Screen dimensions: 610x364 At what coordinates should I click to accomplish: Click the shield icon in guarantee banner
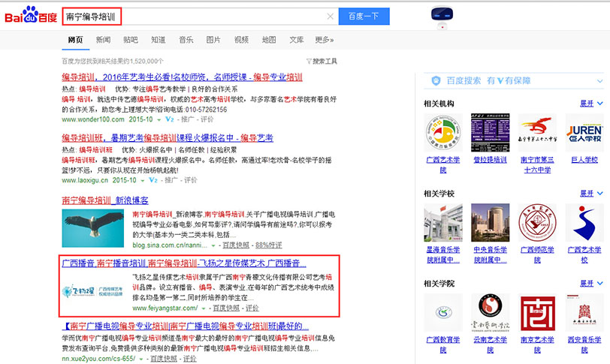[x=436, y=81]
